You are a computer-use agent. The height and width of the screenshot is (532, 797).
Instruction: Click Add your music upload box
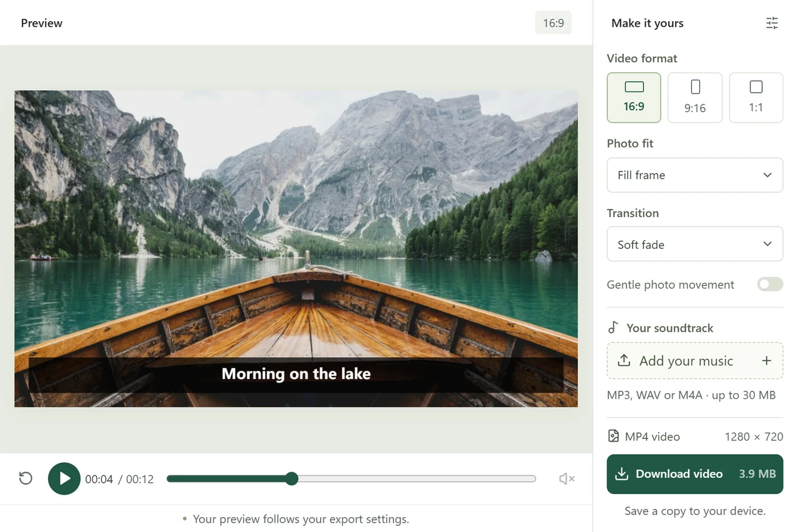(x=695, y=361)
